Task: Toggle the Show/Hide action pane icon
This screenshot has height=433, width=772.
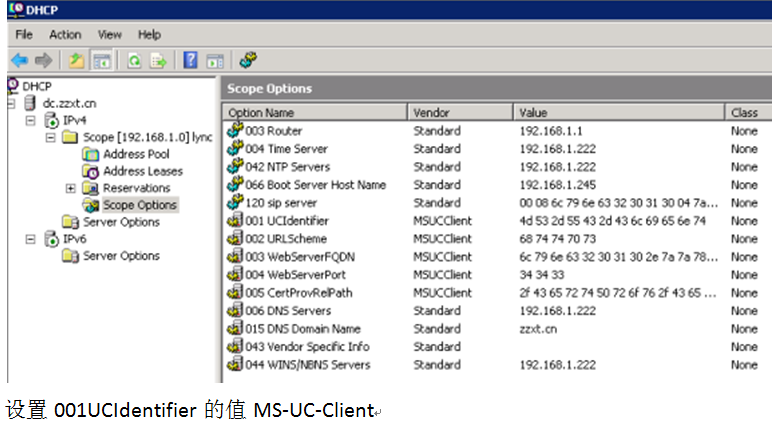Action: click(215, 61)
